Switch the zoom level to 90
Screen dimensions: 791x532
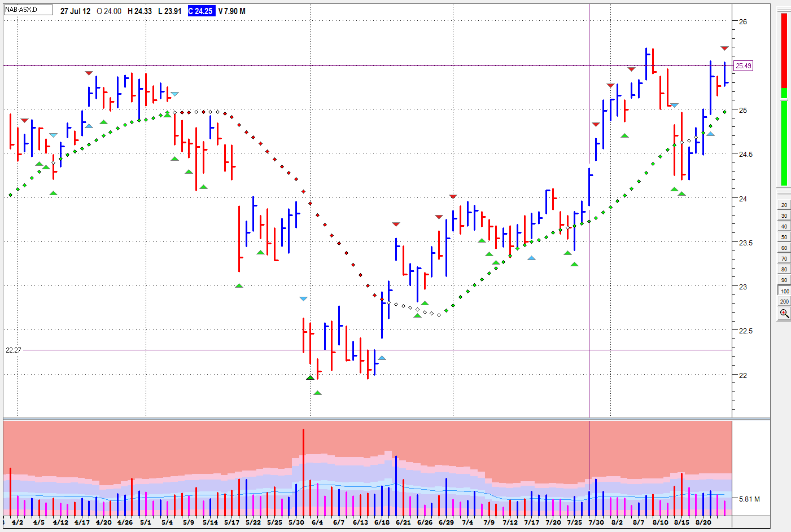pyautogui.click(x=784, y=280)
